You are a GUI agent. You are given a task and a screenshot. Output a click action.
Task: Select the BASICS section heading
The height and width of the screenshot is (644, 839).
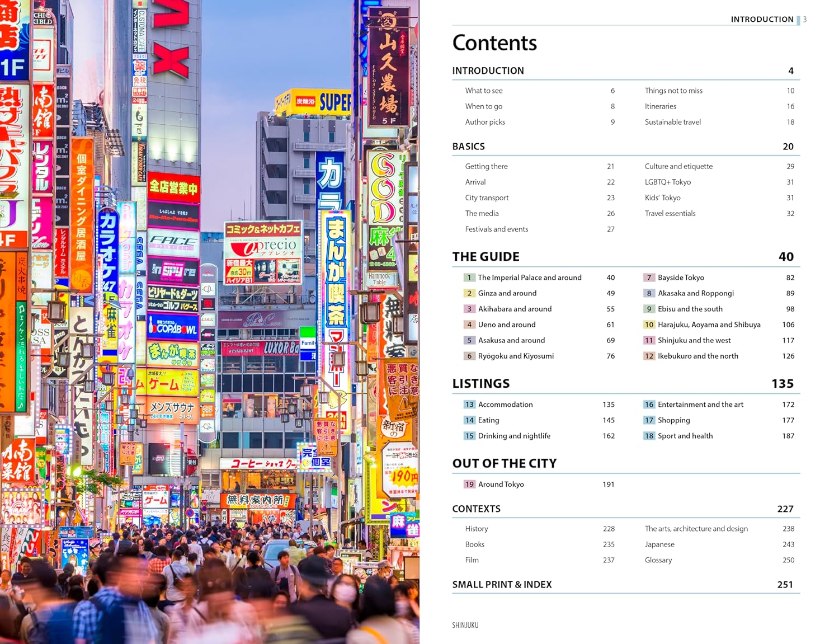468,147
